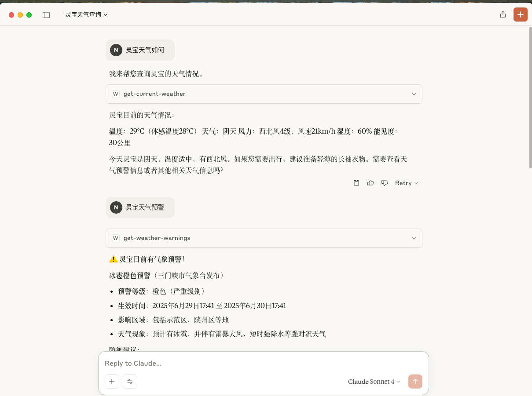The width and height of the screenshot is (532, 396).
Task: Open the Retry options menu
Action: [406, 183]
